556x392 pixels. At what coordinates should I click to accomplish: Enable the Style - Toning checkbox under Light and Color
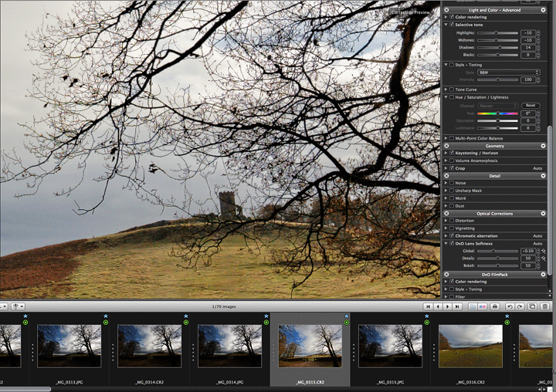pos(452,65)
